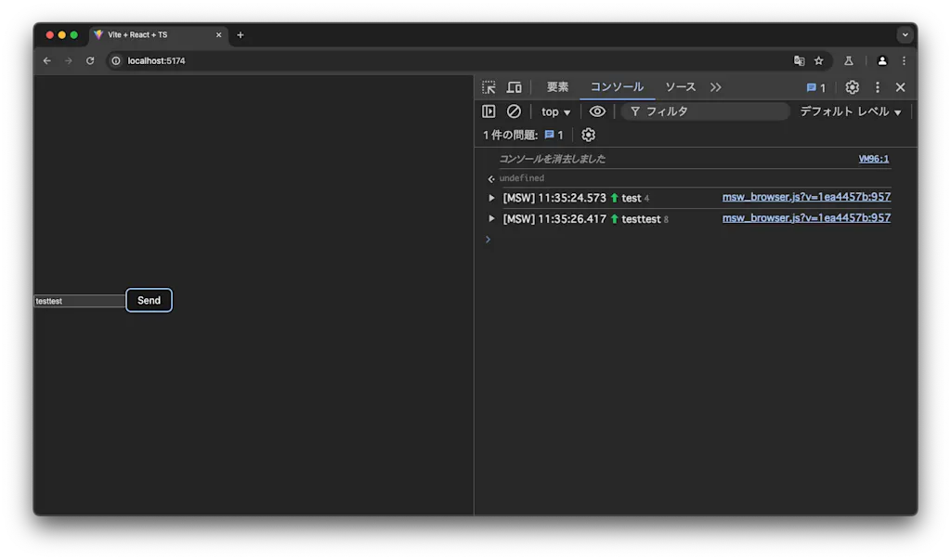Show more DevTools tabs chevron
This screenshot has width=951, height=560.
(x=716, y=87)
